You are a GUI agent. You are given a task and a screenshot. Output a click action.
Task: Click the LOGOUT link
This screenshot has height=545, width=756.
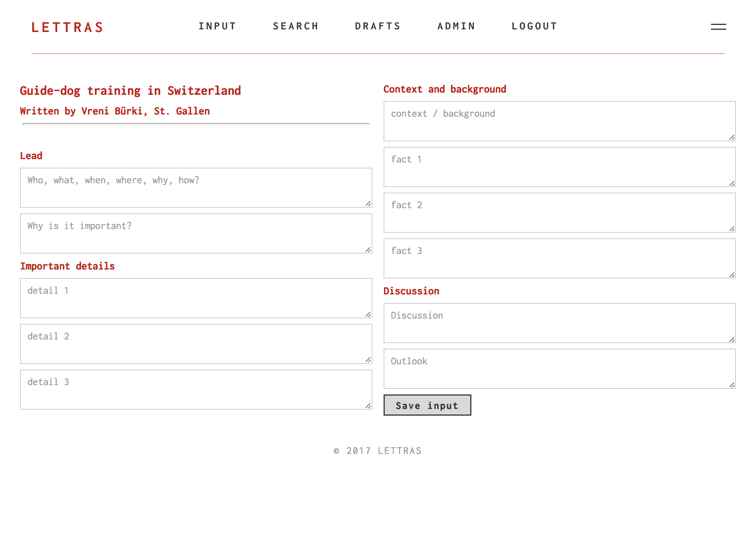coord(534,26)
